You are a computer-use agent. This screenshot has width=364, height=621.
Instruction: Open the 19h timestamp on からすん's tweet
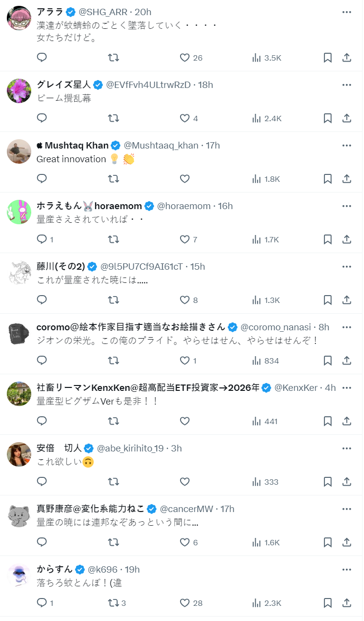coord(132,569)
